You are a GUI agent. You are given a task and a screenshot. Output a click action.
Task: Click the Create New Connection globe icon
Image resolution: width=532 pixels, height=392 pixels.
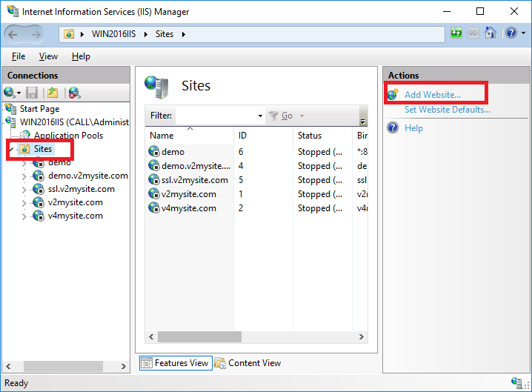(9, 93)
